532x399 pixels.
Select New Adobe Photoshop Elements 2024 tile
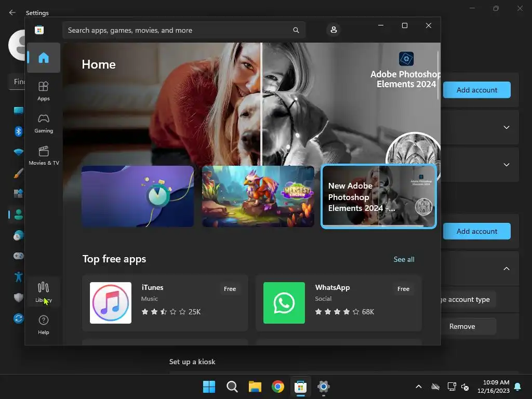point(379,196)
